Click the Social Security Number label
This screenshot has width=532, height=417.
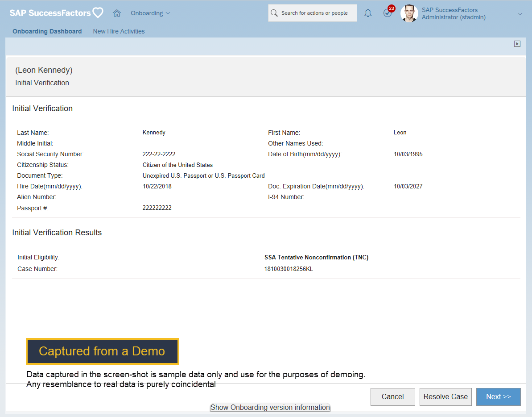coord(50,154)
